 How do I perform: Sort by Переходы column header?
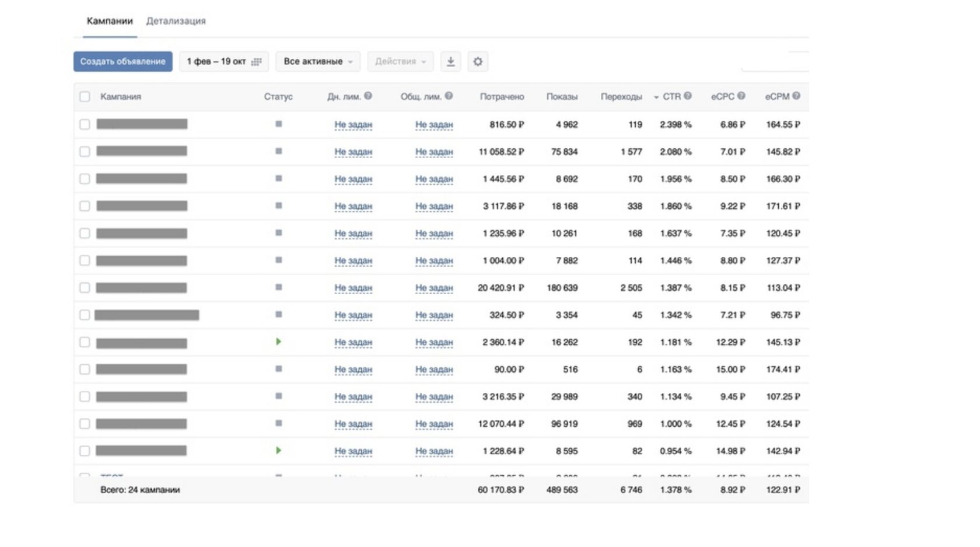tap(621, 96)
